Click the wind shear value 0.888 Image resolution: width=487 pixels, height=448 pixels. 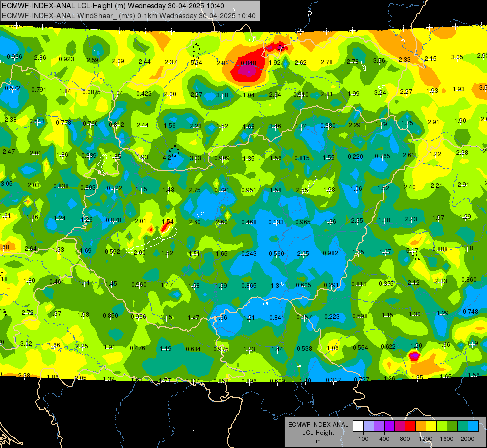440,249
